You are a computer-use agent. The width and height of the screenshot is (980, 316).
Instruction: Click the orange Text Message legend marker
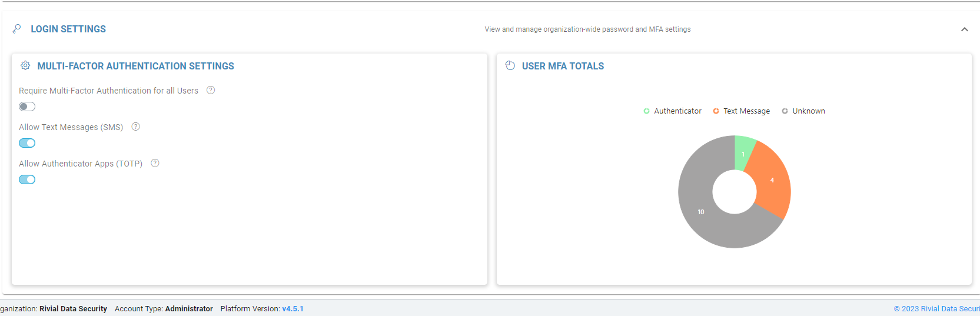pyautogui.click(x=716, y=111)
